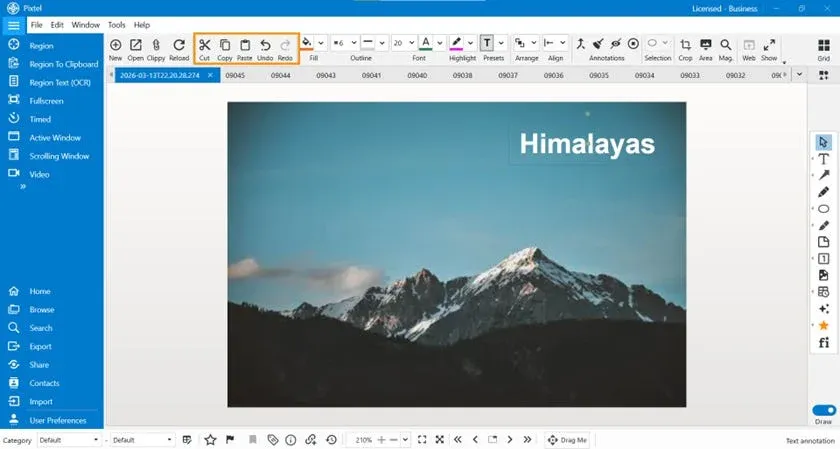Toggle the flag marker in bottom bar
Viewport: 840px width, 449px height.
pos(230,440)
